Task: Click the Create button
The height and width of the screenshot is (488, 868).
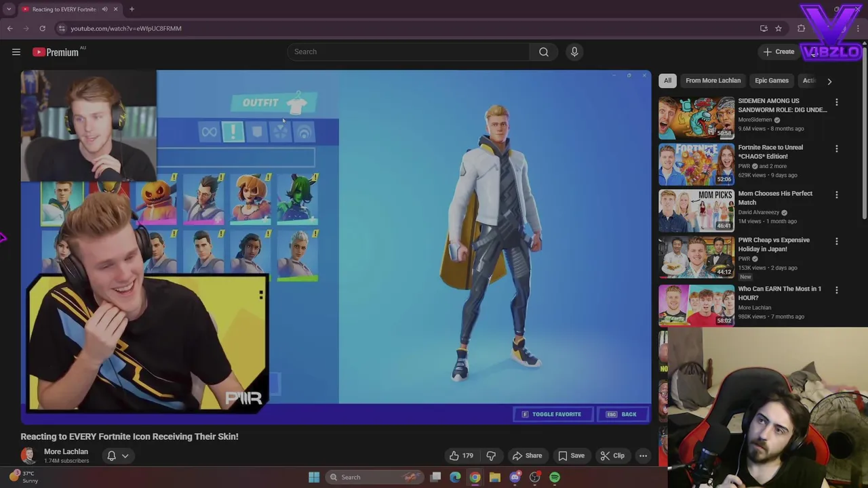Action: point(778,52)
